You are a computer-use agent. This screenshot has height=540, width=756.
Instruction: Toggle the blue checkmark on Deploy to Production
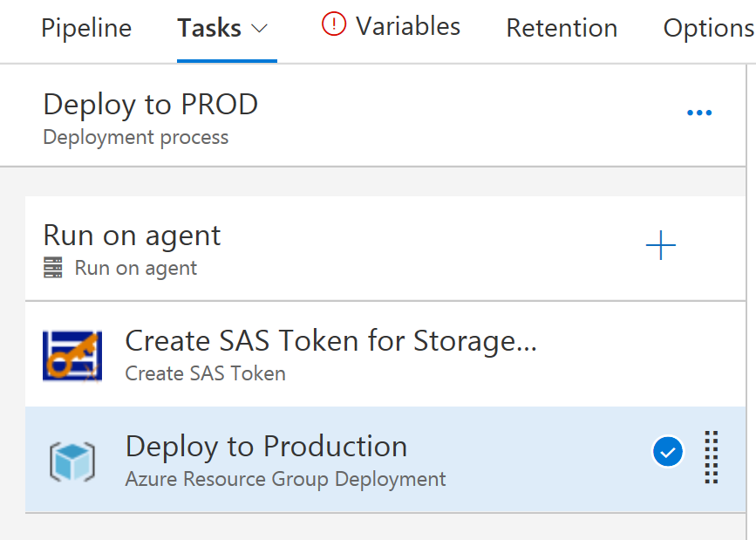[668, 452]
